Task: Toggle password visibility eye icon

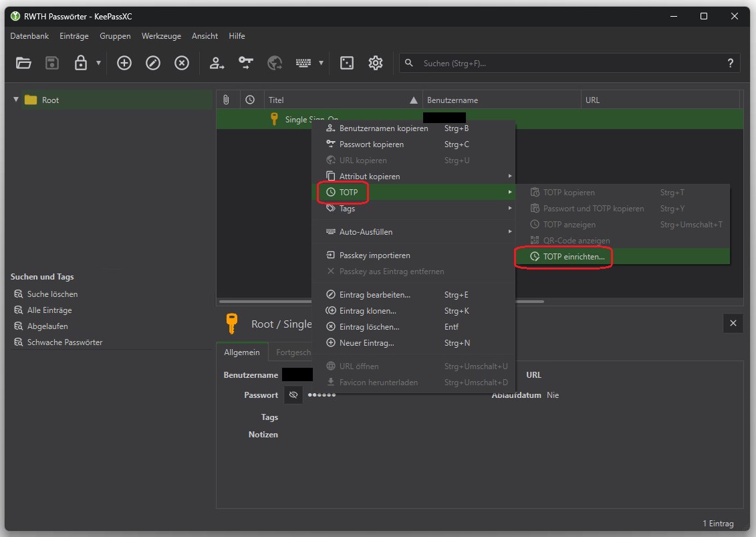Action: pos(293,395)
